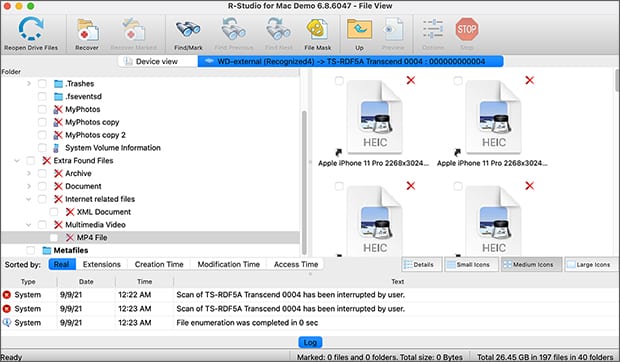Check the box for .Trashes folder
620x362 pixels.
tap(42, 84)
